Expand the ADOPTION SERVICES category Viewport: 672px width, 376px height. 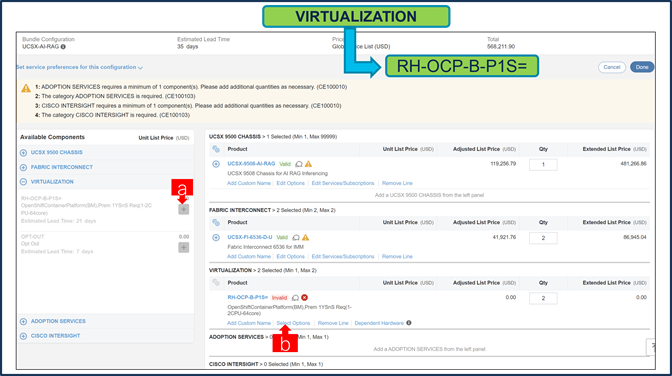pos(23,322)
